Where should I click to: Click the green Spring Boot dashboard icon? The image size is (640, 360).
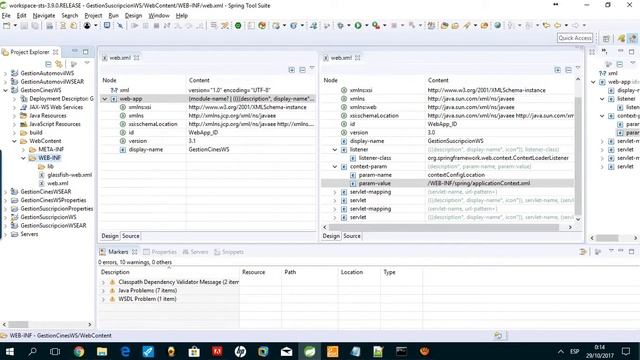[x=238, y=25]
